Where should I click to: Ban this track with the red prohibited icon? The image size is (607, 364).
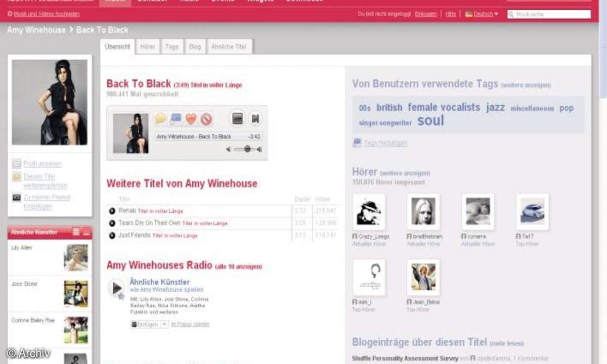(x=205, y=119)
